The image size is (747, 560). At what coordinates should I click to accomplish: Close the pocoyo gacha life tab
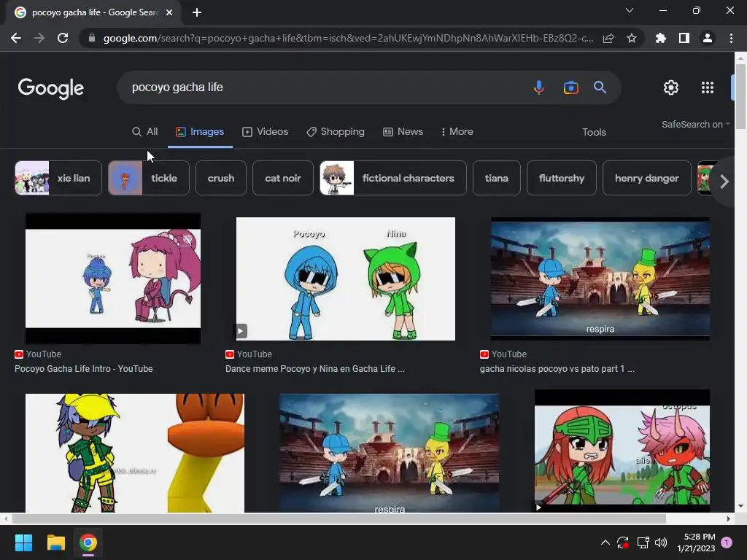(169, 12)
